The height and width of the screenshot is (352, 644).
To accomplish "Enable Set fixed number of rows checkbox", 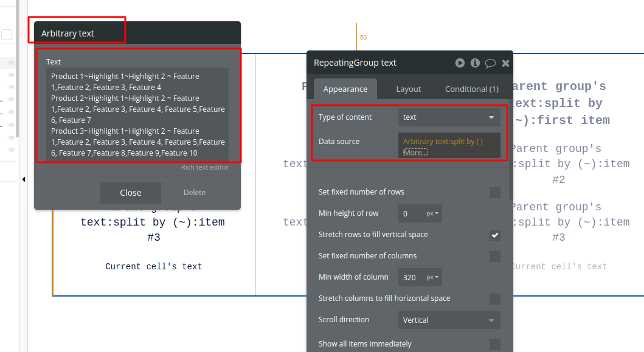I will pos(494,192).
